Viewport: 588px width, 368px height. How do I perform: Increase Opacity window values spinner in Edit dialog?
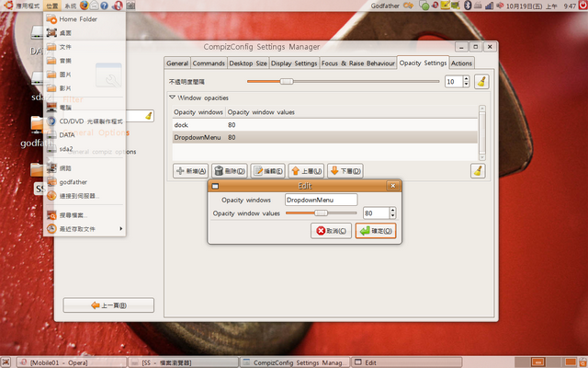click(x=392, y=211)
